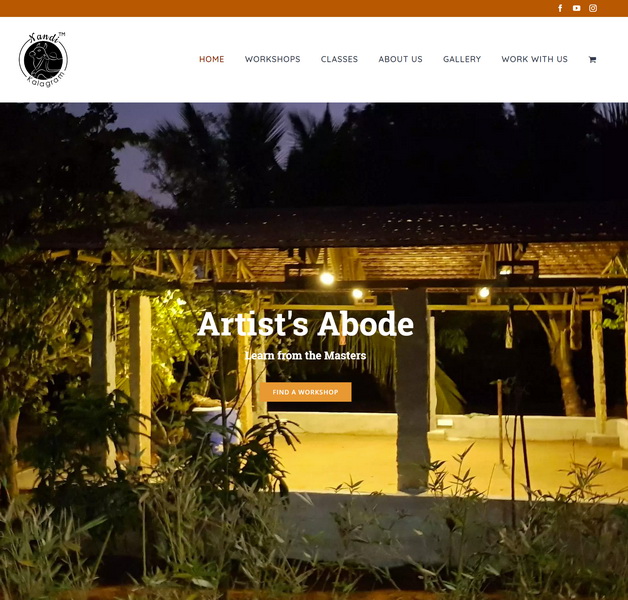Open the Work With Us link
628x600 pixels.
(x=534, y=59)
